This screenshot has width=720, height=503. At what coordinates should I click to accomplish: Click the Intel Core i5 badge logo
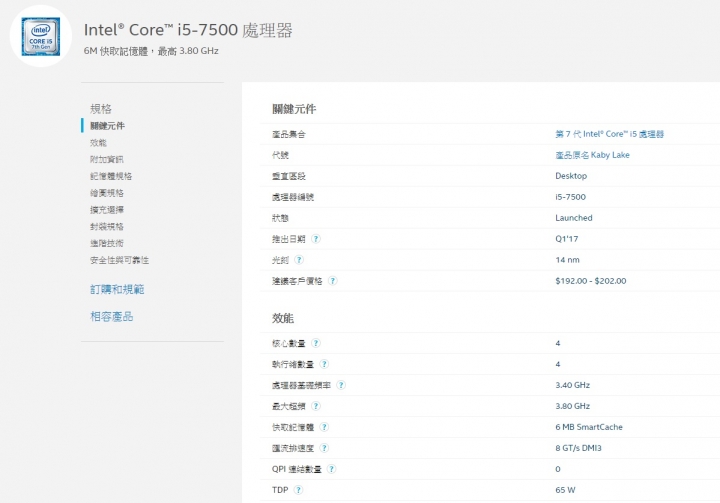click(x=41, y=36)
